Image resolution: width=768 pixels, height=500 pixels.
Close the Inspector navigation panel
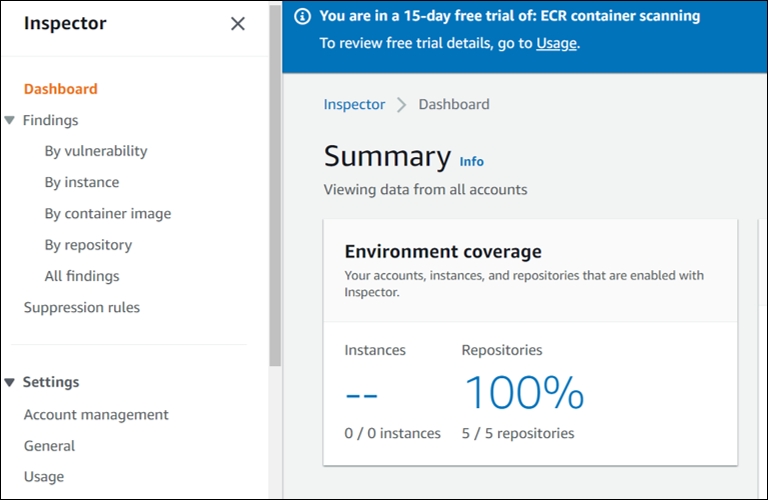(x=237, y=24)
